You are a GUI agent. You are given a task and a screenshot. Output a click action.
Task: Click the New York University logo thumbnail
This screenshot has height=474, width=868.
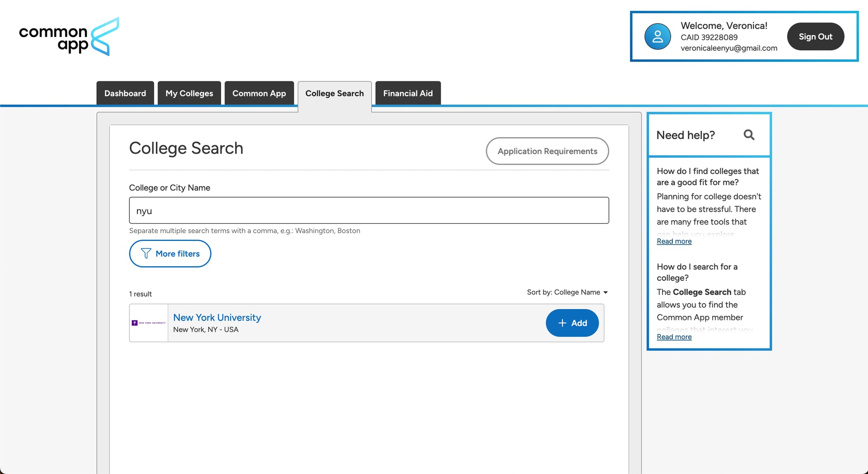tap(148, 323)
